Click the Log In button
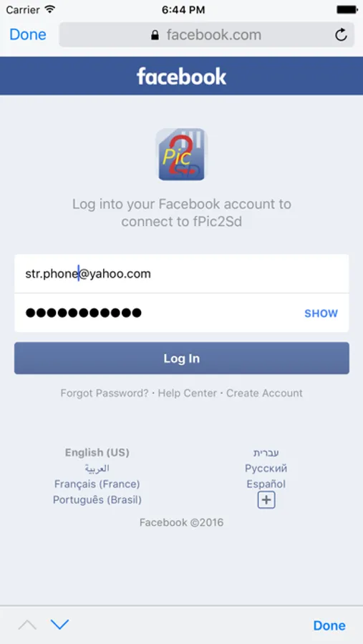This screenshot has height=644, width=363. click(x=182, y=358)
